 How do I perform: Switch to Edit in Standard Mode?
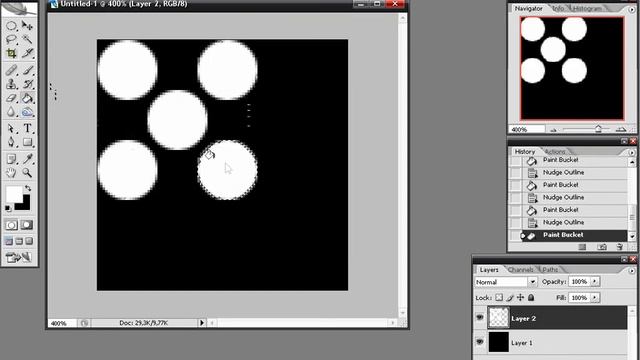pos(11,225)
